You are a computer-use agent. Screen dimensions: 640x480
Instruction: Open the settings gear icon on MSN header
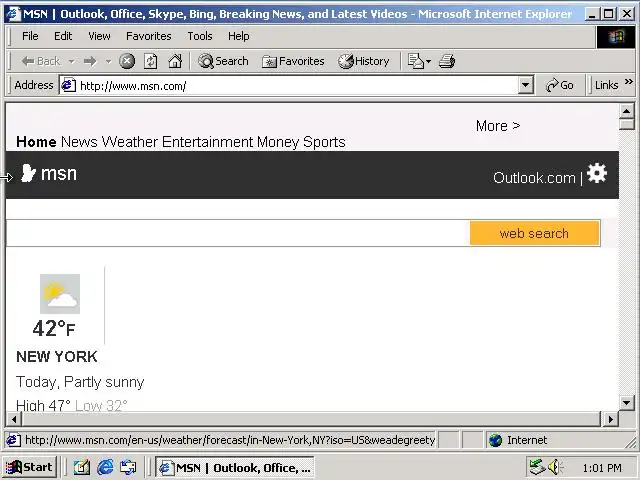tap(597, 173)
